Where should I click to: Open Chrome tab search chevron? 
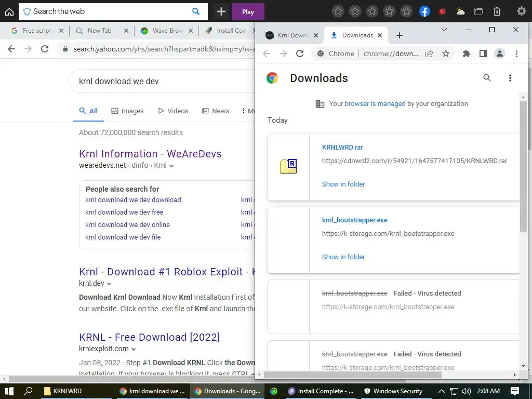(444, 30)
